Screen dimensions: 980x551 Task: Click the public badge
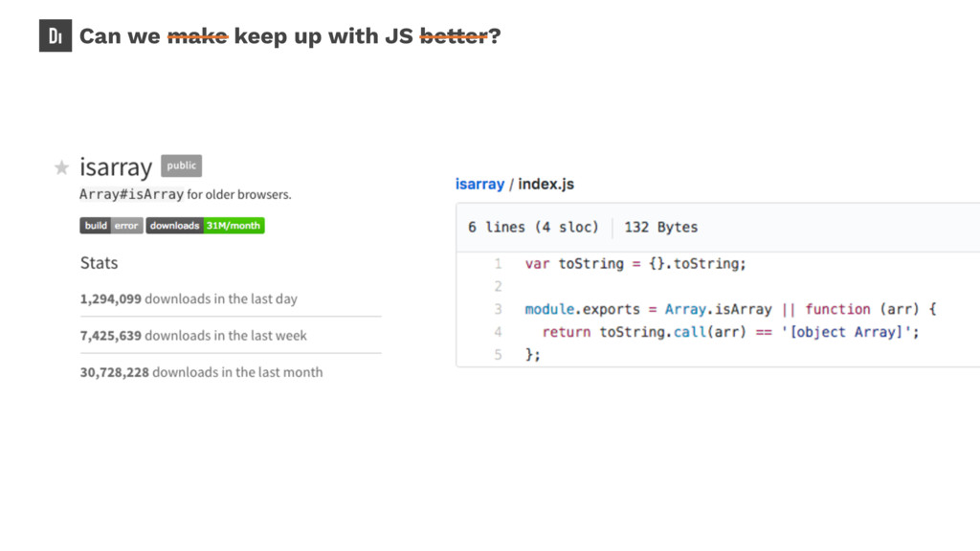point(181,165)
